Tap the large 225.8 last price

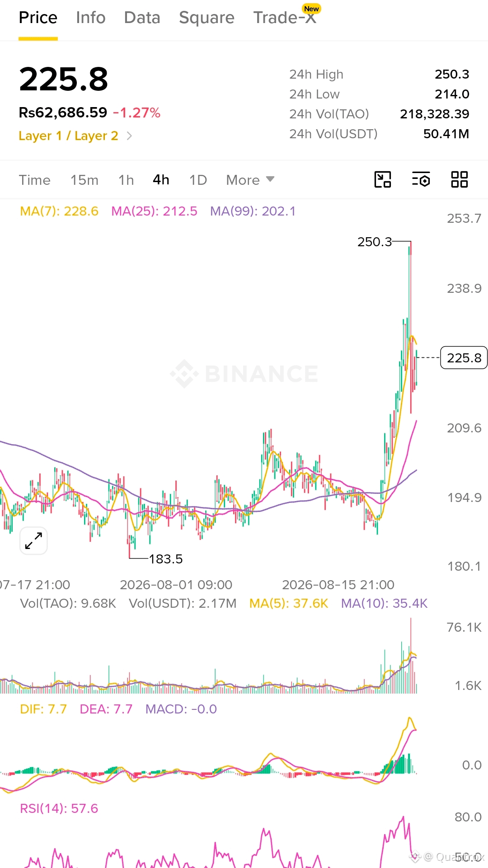pos(64,80)
